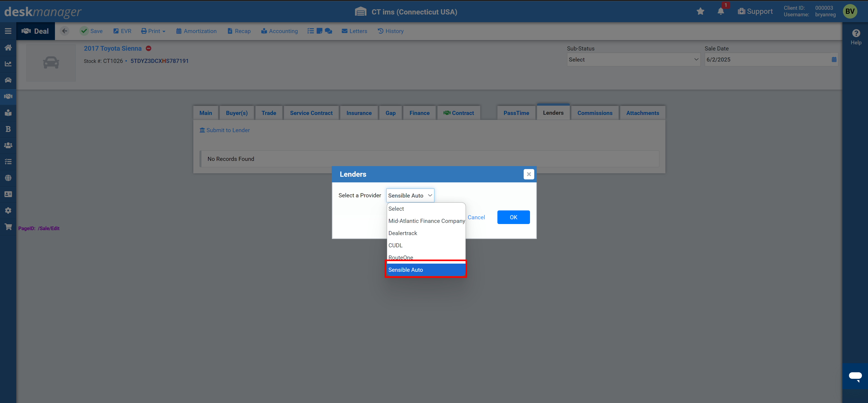Open the ID card icon in sidebar
Image resolution: width=868 pixels, height=403 pixels.
[x=8, y=194]
